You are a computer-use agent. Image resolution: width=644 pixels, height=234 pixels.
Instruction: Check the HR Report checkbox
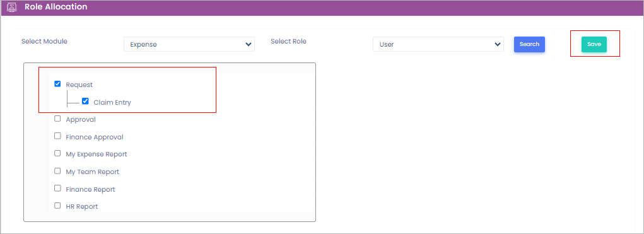[57, 206]
